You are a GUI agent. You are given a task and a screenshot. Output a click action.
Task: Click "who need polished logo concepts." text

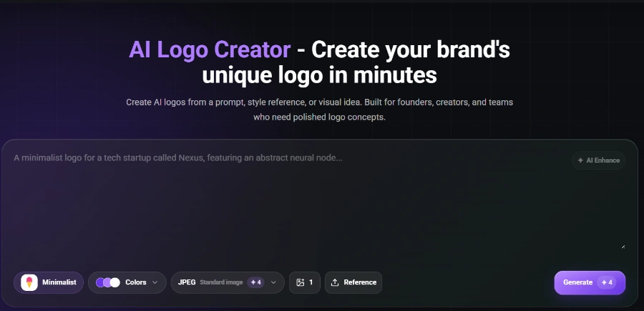tap(320, 118)
